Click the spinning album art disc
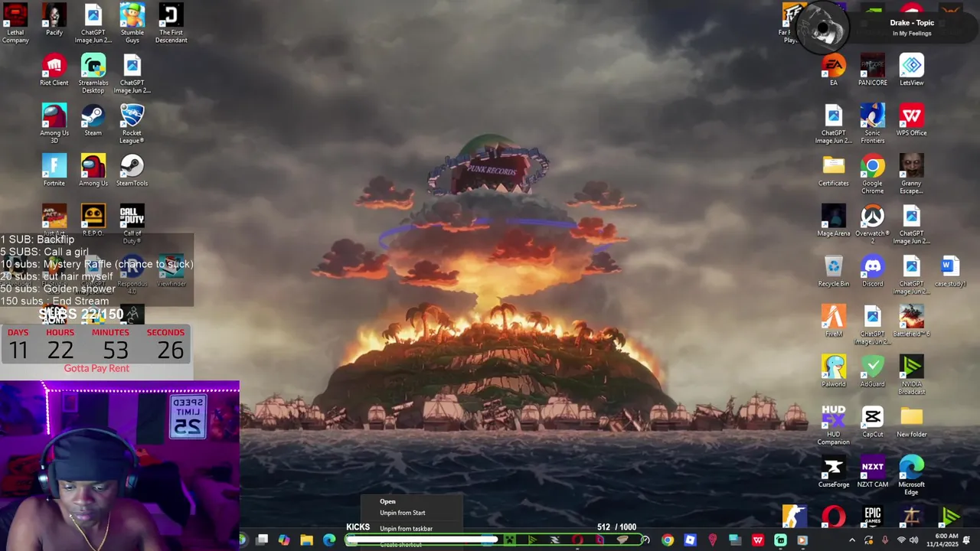 pos(823,28)
